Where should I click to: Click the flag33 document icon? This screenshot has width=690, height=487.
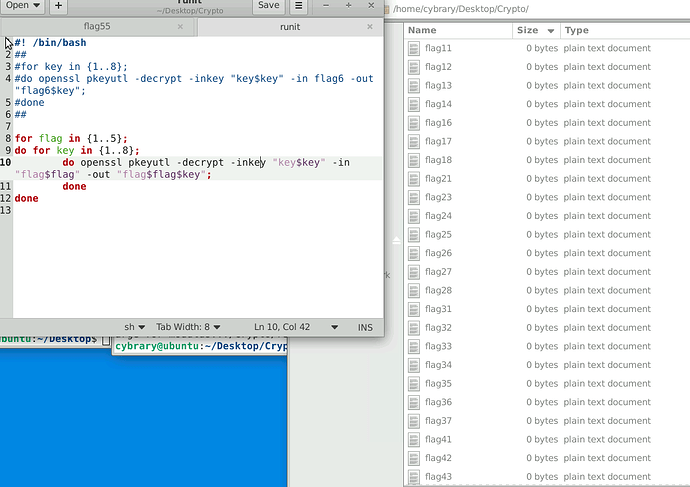[414, 347]
